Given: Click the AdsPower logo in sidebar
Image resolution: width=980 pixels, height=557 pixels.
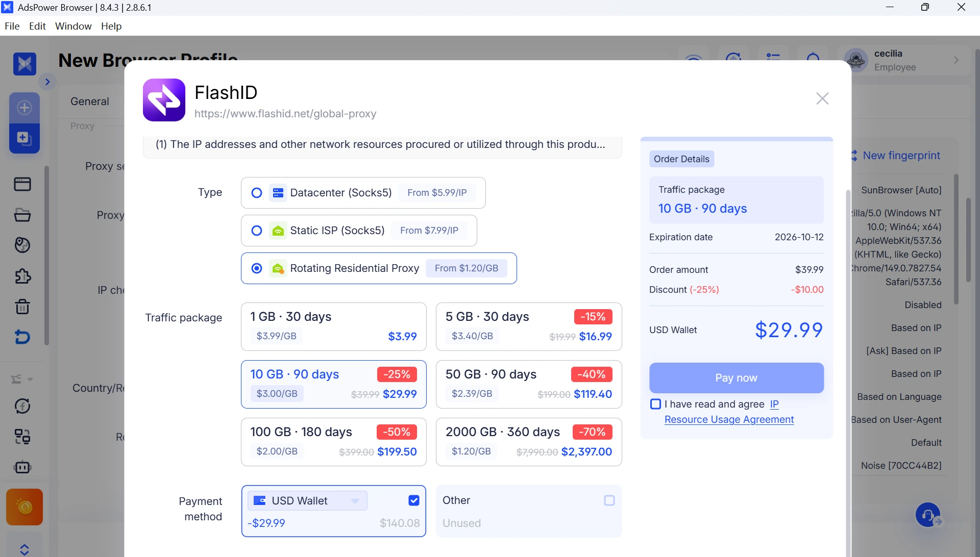Looking at the screenshot, I should pos(24,64).
